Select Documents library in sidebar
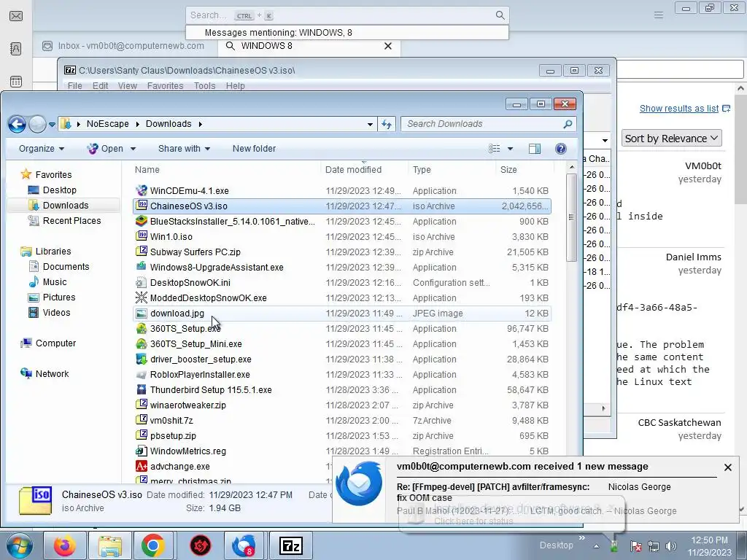This screenshot has width=747, height=560. click(66, 267)
